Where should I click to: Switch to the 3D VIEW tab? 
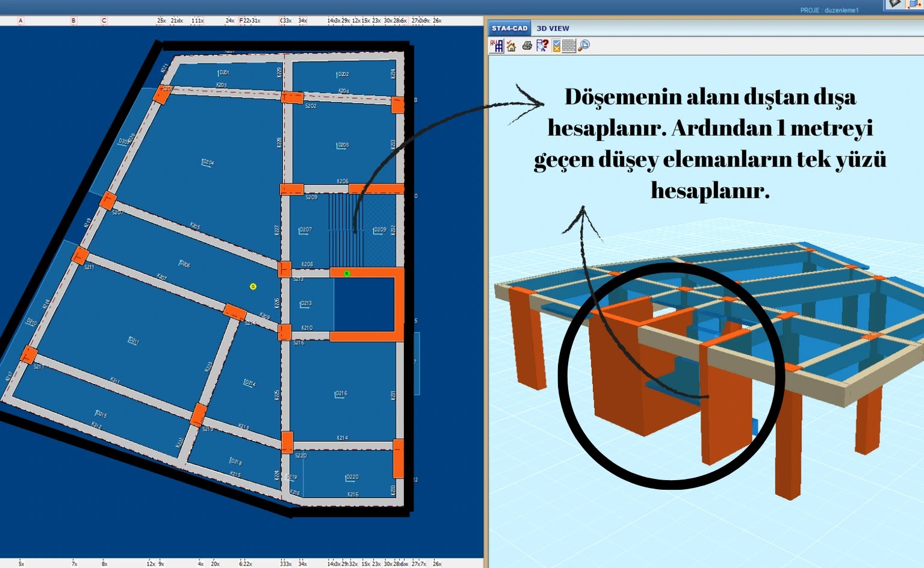pyautogui.click(x=553, y=28)
